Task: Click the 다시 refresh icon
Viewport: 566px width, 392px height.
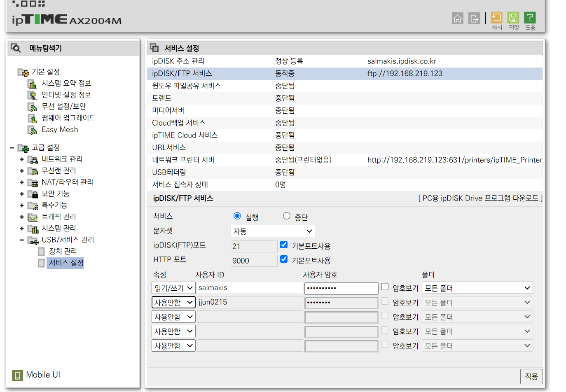Action: click(497, 17)
